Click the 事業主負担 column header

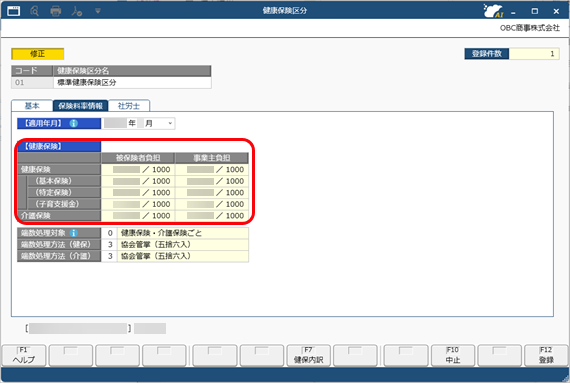(212, 158)
